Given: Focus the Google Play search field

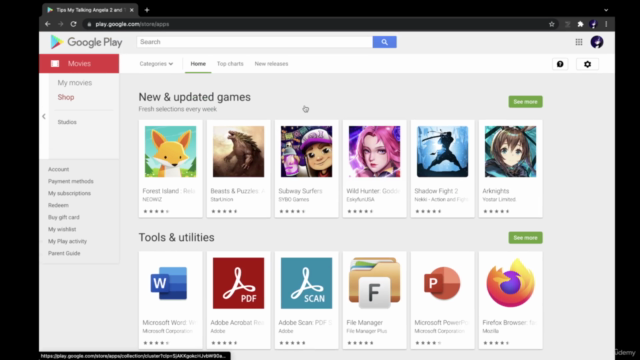Looking at the screenshot, I should (255, 42).
